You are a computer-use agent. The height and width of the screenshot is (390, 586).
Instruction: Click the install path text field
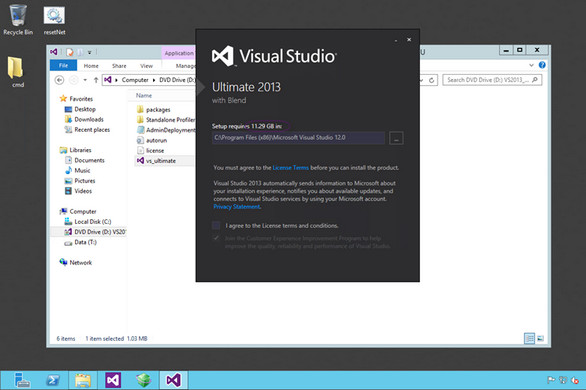pyautogui.click(x=298, y=137)
